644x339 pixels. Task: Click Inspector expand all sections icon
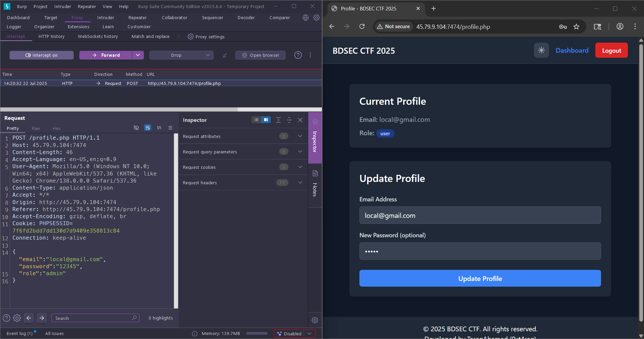pos(278,120)
